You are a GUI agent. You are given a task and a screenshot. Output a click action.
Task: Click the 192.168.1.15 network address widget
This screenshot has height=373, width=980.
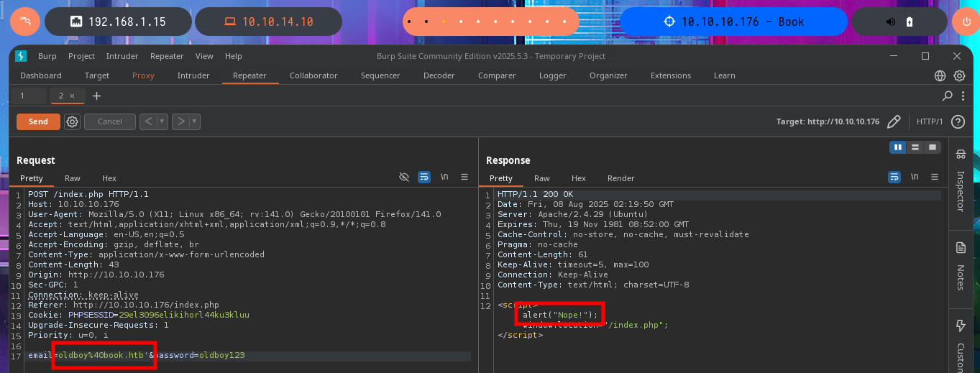118,22
